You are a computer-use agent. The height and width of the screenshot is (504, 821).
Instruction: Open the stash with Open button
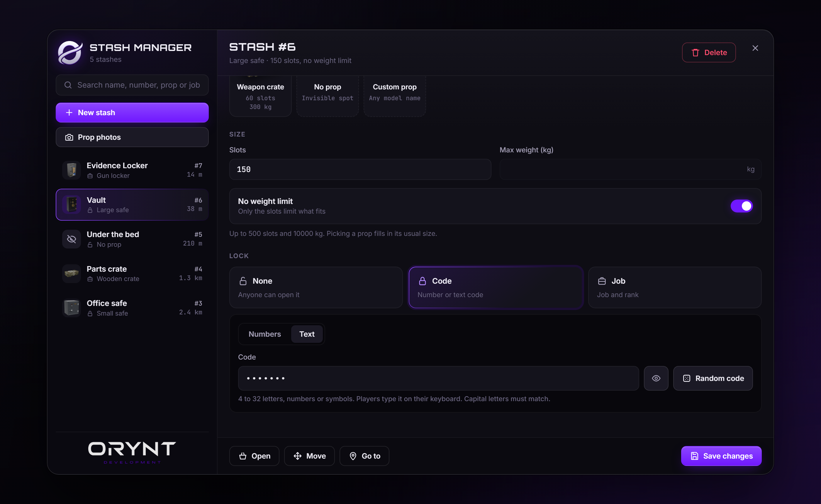(x=254, y=456)
